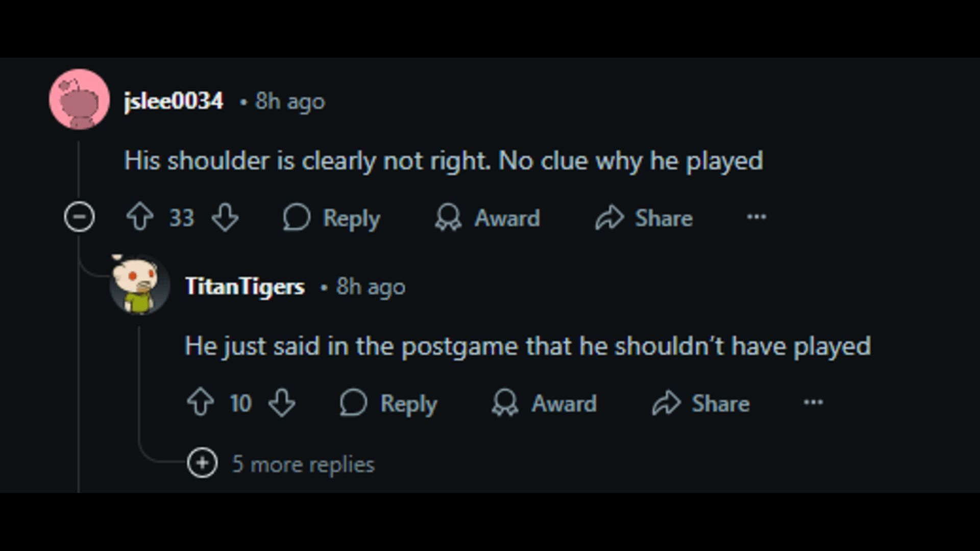This screenshot has height=551, width=980.
Task: Share jslee0034's comment
Action: tap(644, 218)
